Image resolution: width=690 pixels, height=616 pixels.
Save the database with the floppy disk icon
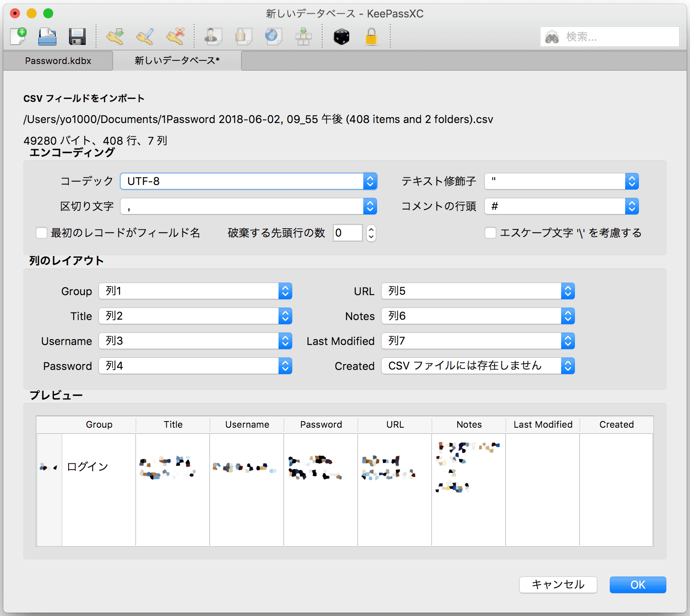click(77, 37)
